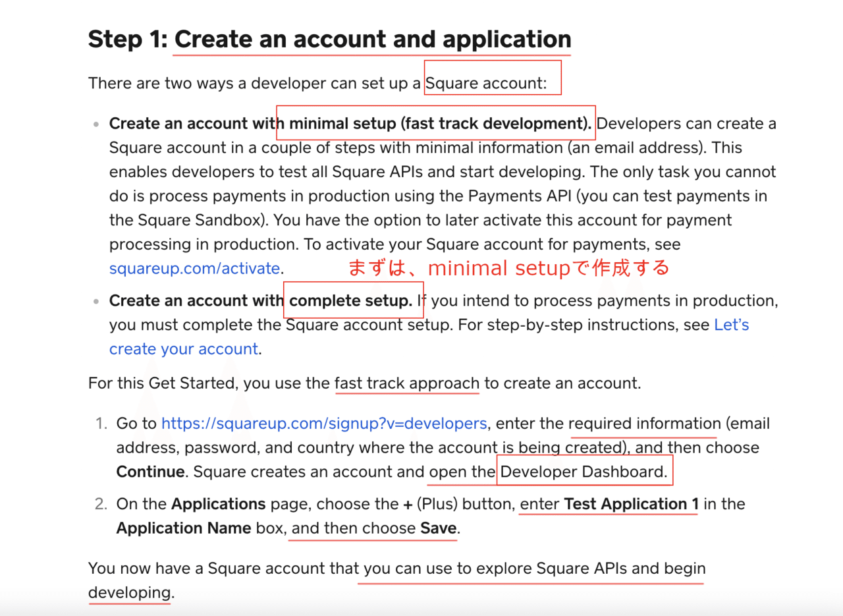Screen dimensions: 843x616
Task: Click the bold "Continue" word
Action: 151,472
